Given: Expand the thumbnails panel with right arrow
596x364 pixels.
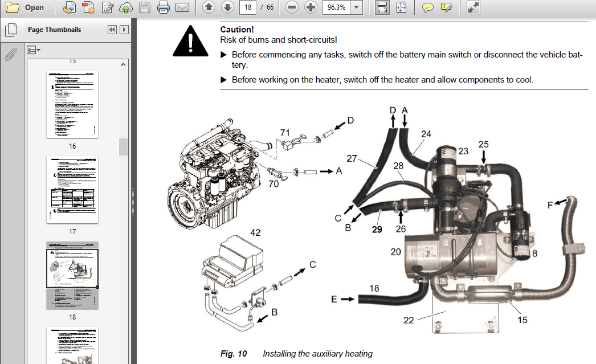Looking at the screenshot, I should pos(124,30).
